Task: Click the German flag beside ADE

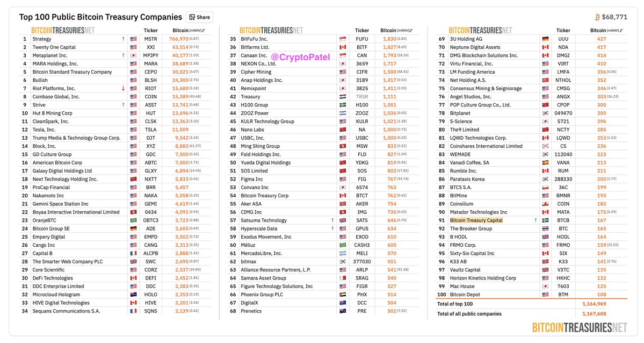Action: tap(134, 228)
